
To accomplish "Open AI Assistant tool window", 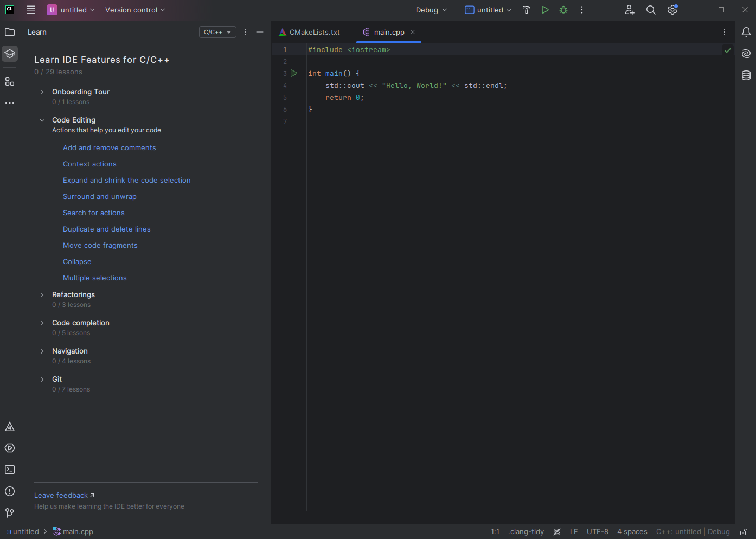I will click(x=746, y=54).
